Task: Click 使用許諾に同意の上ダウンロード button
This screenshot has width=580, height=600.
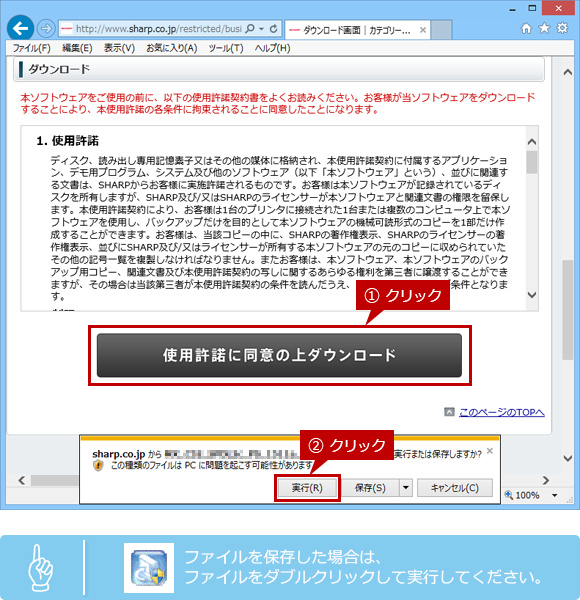Action: tap(279, 355)
